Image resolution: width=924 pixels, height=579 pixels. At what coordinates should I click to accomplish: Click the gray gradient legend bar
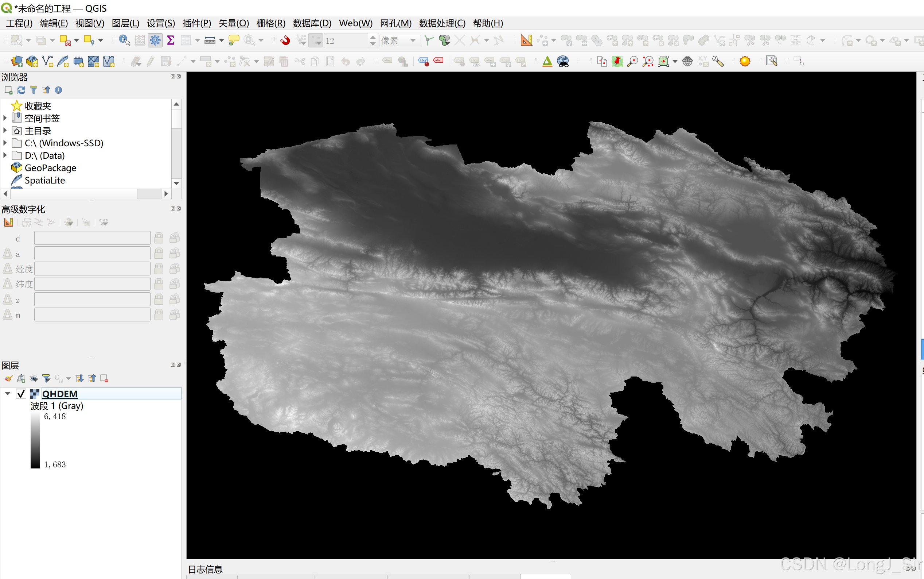coord(35,440)
